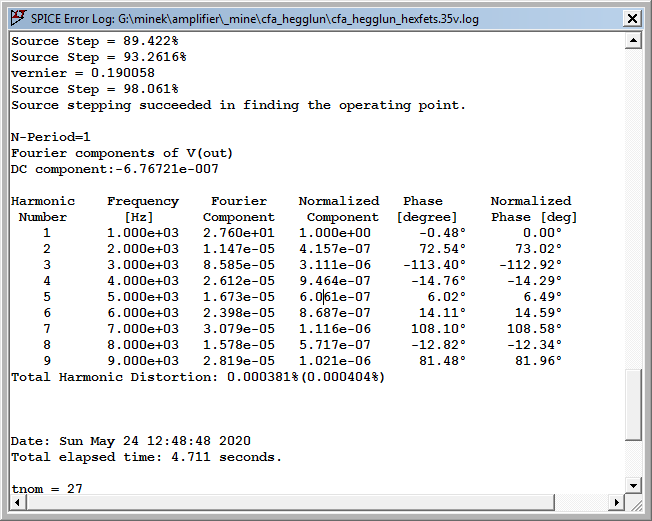Click the frequency value 1.000e+03

pyautogui.click(x=143, y=233)
